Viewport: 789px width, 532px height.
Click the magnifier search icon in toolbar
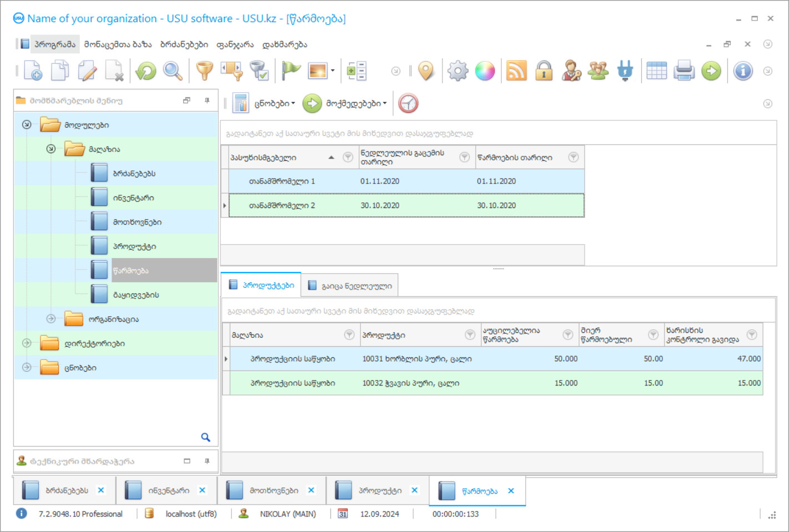point(173,71)
